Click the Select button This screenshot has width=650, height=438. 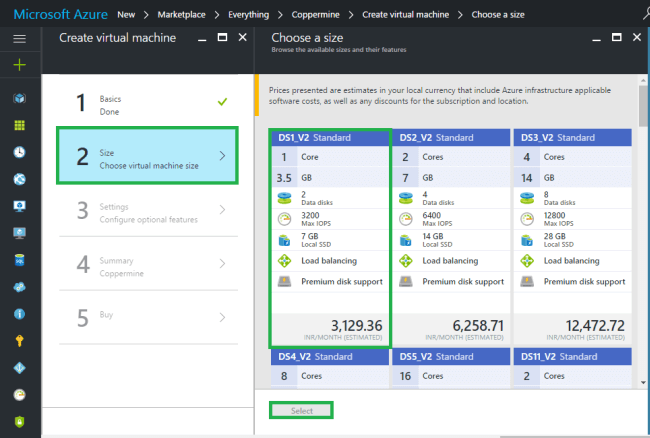pyautogui.click(x=301, y=411)
